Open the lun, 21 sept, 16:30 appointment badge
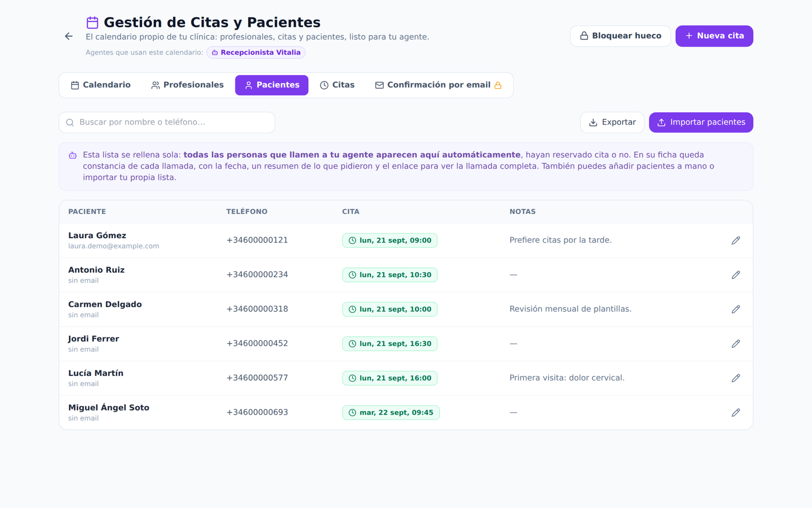812x508 pixels. click(390, 344)
